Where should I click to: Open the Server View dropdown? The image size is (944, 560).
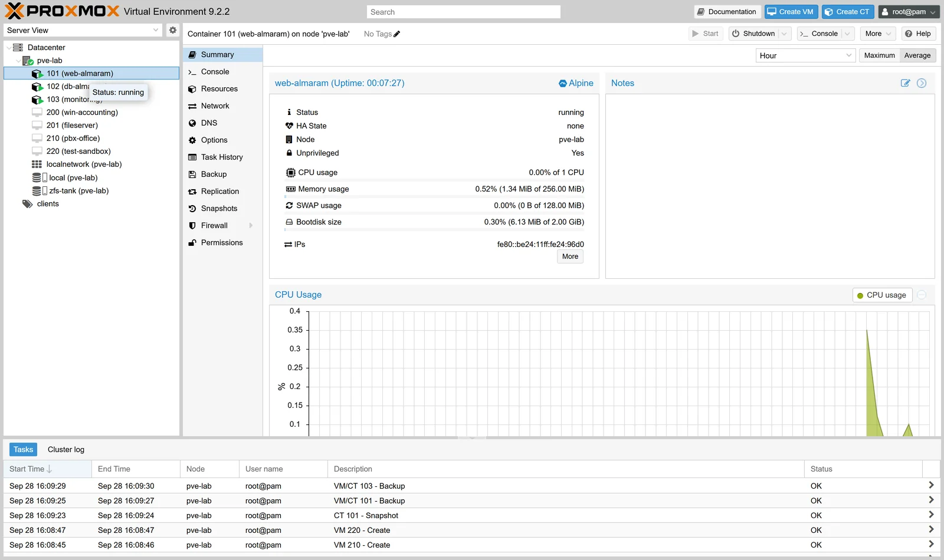tap(156, 30)
